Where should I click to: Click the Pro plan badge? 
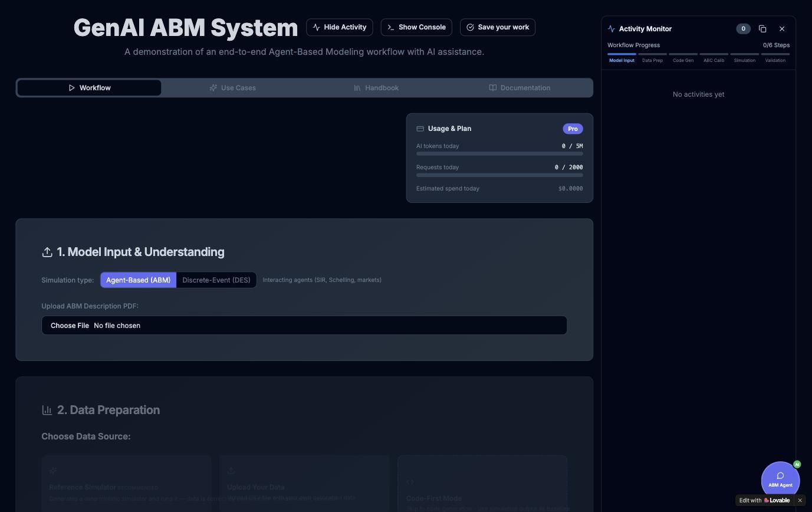point(573,129)
